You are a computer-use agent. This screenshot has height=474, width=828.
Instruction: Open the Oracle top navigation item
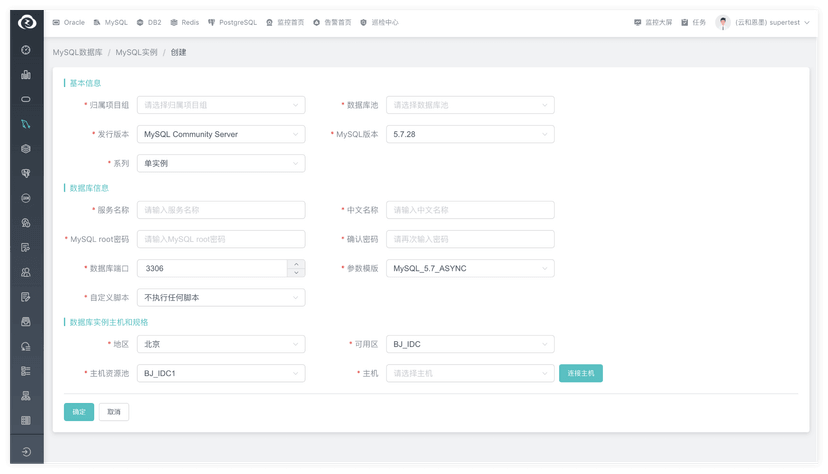pyautogui.click(x=69, y=22)
